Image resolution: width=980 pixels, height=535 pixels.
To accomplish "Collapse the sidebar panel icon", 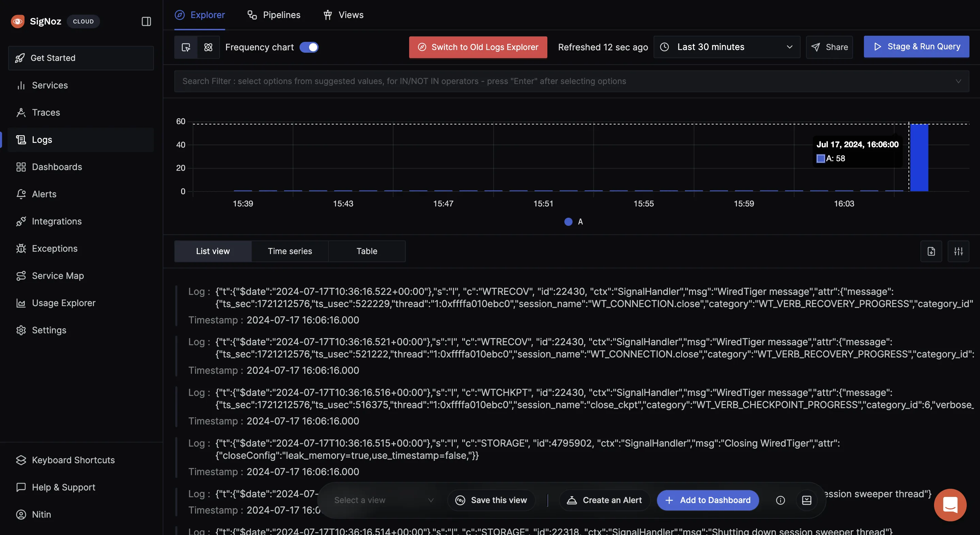I will 146,21.
